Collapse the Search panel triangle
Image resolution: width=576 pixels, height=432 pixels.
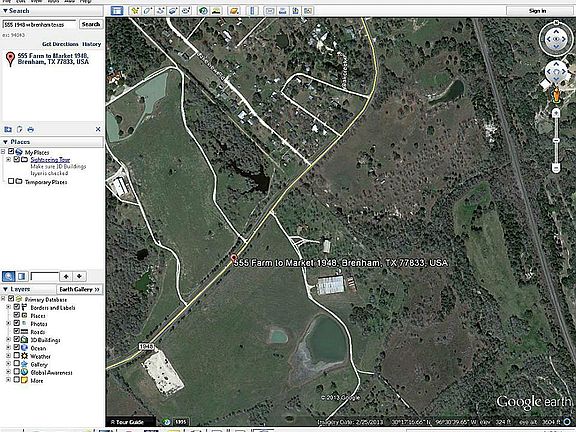click(x=5, y=11)
